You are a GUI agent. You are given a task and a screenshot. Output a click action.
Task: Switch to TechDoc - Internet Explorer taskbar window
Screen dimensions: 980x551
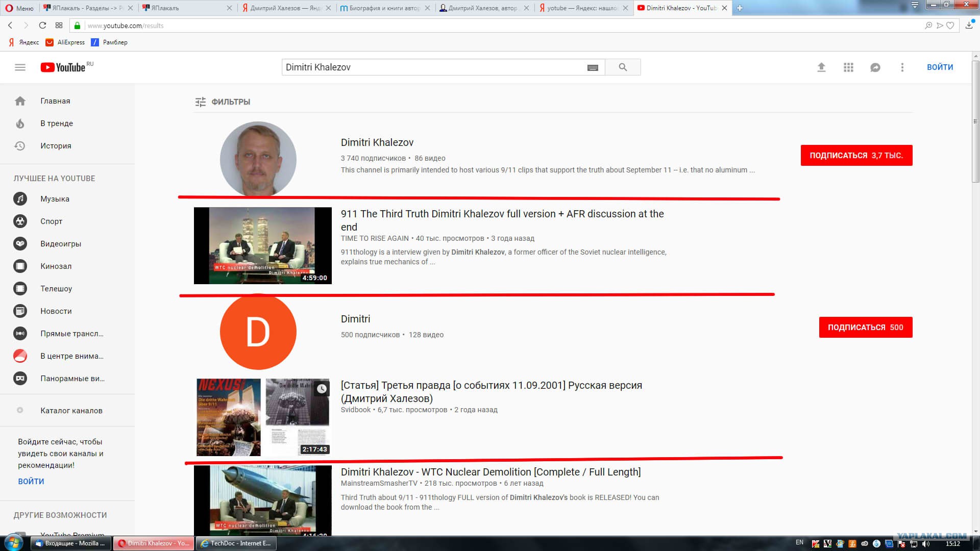click(x=237, y=543)
